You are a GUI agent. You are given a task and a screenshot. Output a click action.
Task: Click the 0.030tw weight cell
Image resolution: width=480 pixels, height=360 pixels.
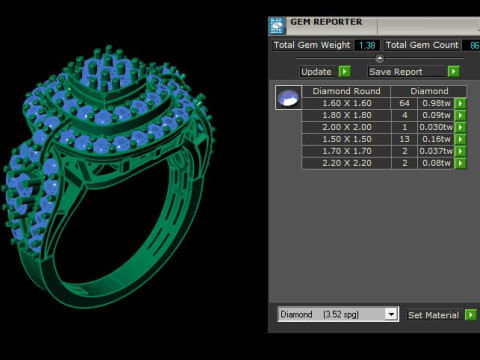tap(436, 127)
